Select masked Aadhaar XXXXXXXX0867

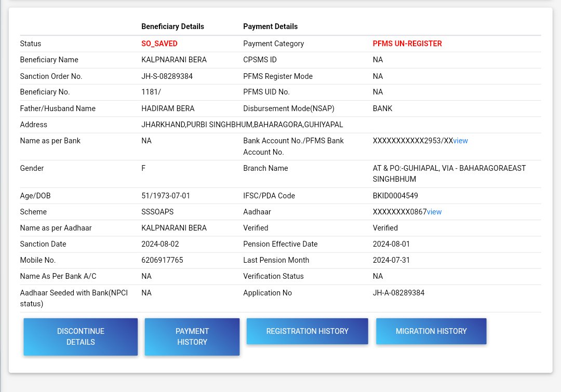(x=399, y=212)
